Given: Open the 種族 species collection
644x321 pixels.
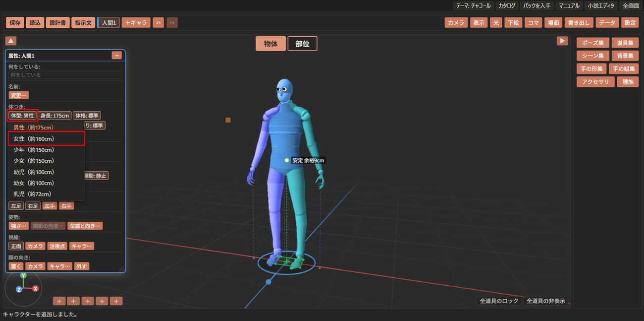Looking at the screenshot, I should (x=628, y=82).
